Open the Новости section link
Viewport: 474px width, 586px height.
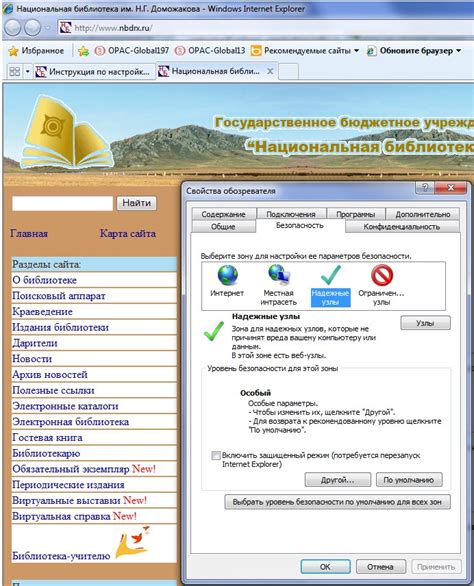pos(32,359)
